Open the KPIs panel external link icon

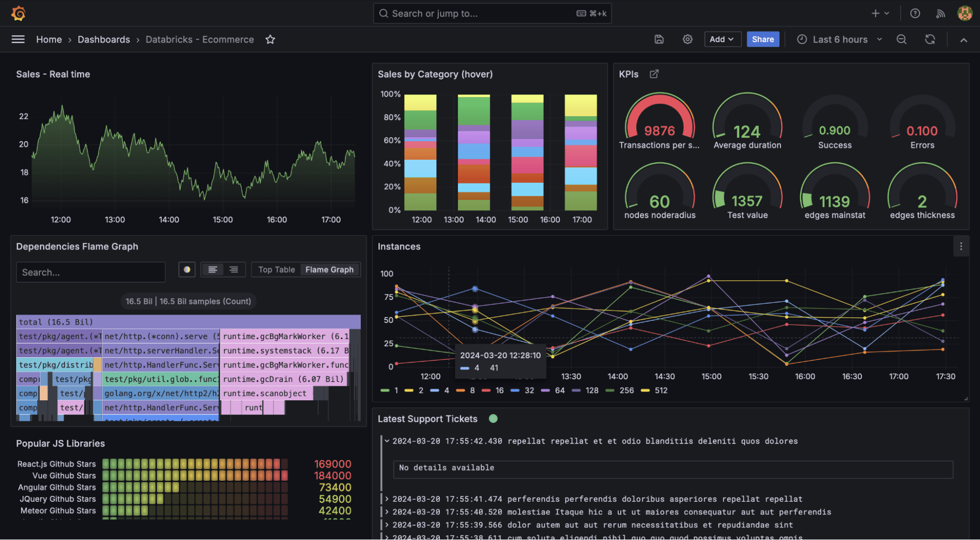653,74
